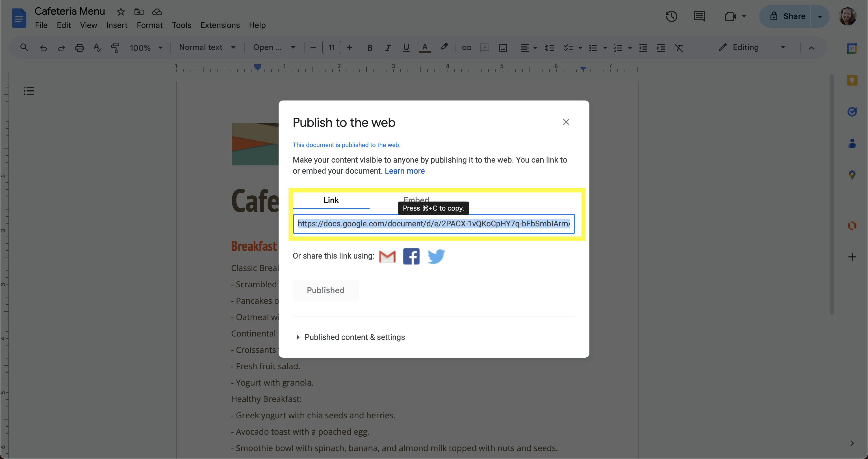Open the Insert menu
Image resolution: width=868 pixels, height=459 pixels.
click(x=117, y=25)
